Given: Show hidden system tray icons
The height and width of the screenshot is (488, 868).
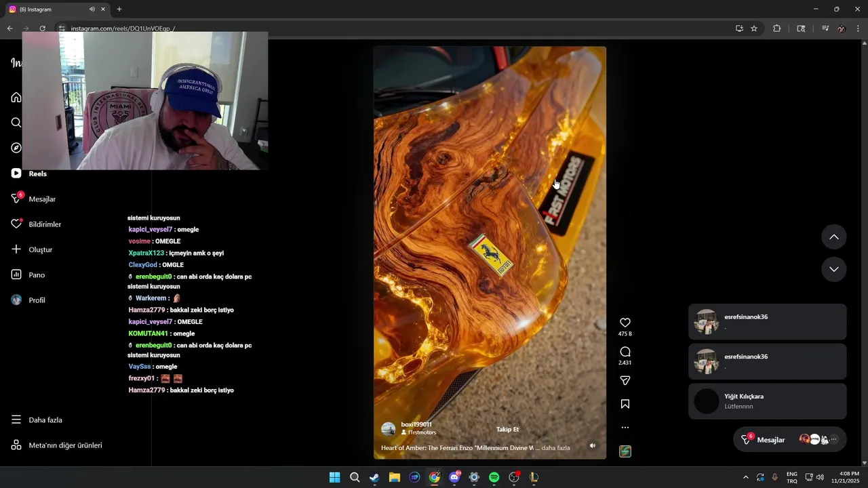Looking at the screenshot, I should click(x=746, y=477).
